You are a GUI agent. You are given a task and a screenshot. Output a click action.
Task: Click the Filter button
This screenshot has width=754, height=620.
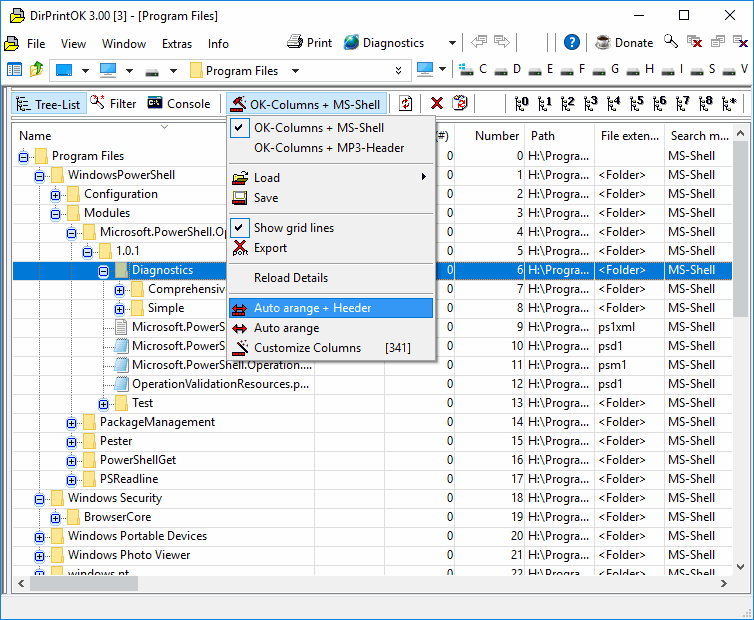point(113,103)
